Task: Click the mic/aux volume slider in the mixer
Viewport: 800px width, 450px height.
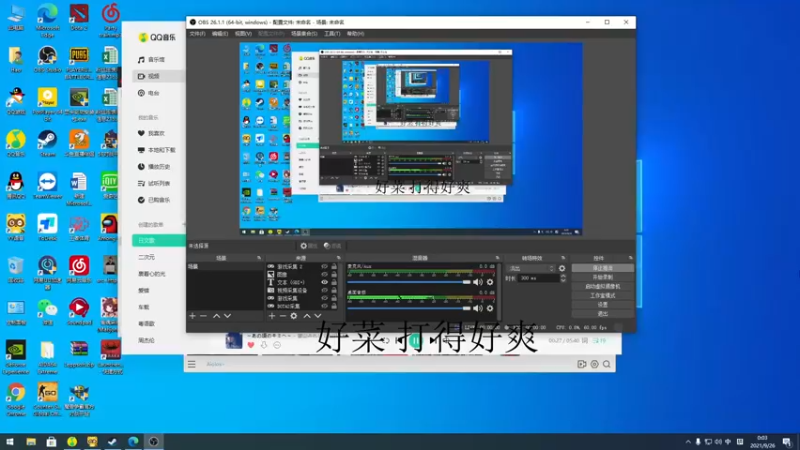Action: click(409, 282)
